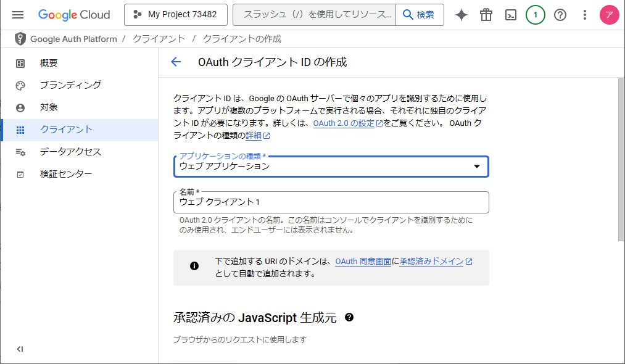The height and width of the screenshot is (364, 625).
Task: Open the main navigation hamburger menu
Action: (x=18, y=15)
